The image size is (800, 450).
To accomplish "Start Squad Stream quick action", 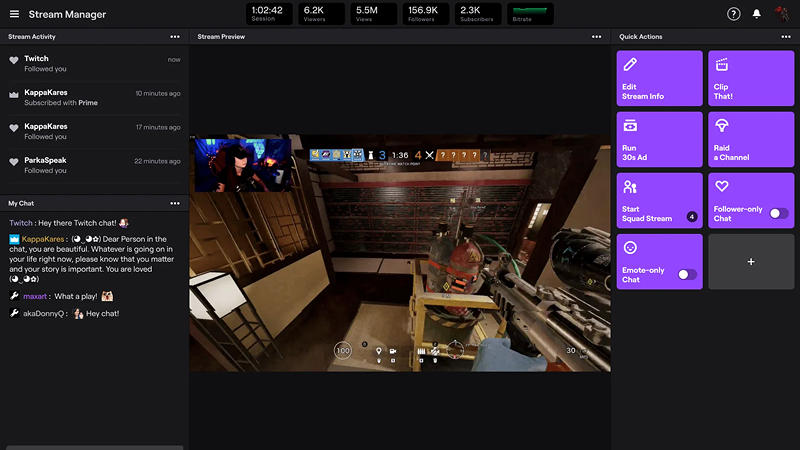I will pyautogui.click(x=659, y=201).
